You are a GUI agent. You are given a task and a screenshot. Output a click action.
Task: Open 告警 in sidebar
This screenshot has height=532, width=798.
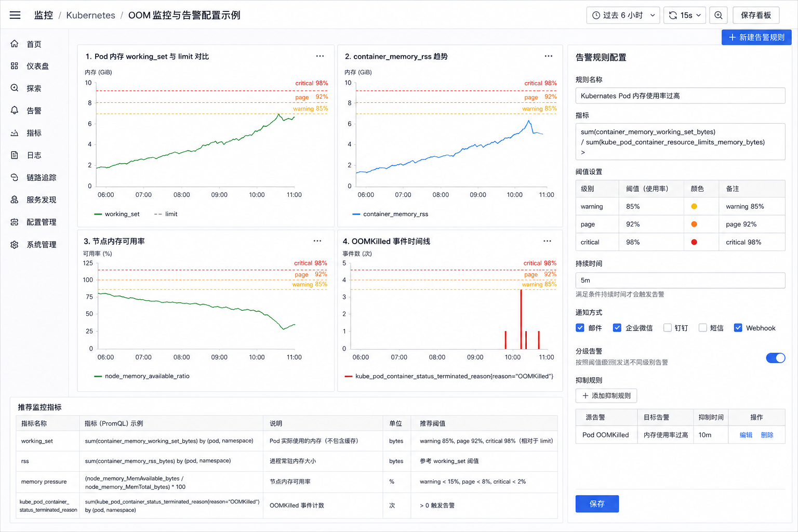tap(34, 111)
